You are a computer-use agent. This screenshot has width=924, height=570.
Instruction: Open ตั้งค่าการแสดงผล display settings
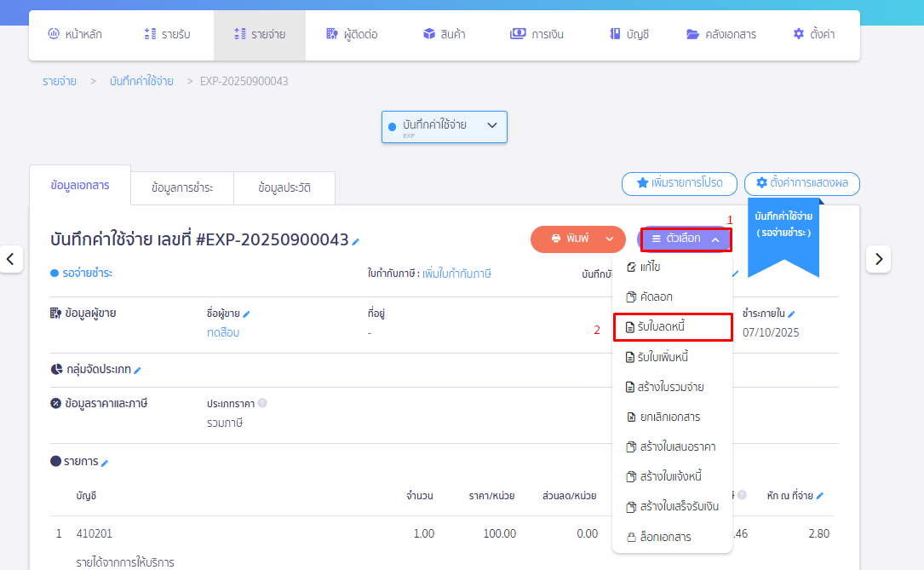[801, 183]
